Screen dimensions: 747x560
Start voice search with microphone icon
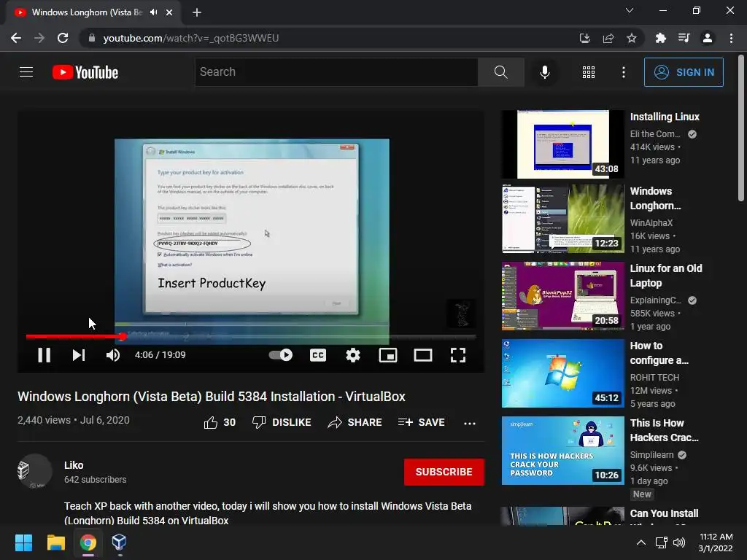click(x=544, y=72)
